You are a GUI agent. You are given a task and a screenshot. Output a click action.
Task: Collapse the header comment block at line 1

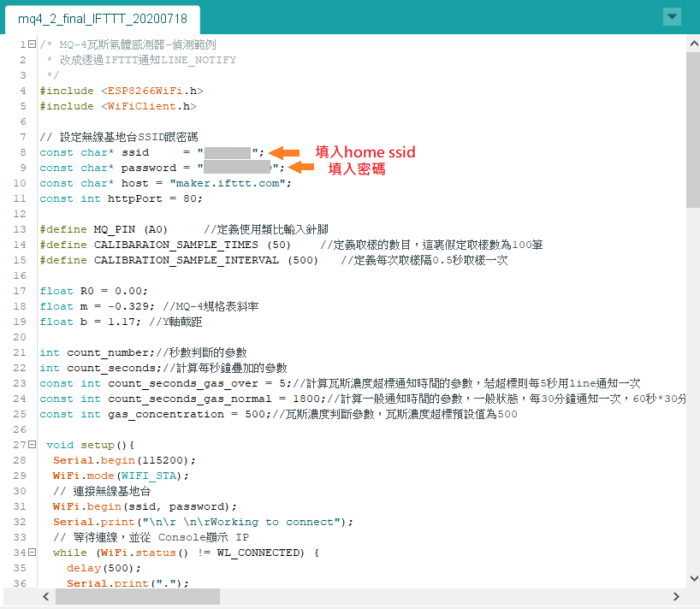[x=32, y=44]
